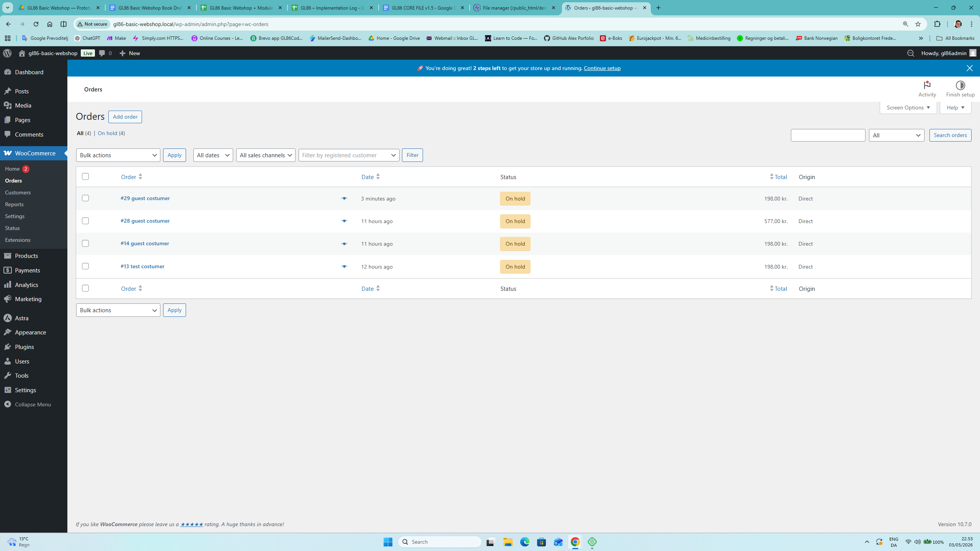Open the All sales channels dropdown
This screenshot has width=980, height=551.
click(266, 155)
